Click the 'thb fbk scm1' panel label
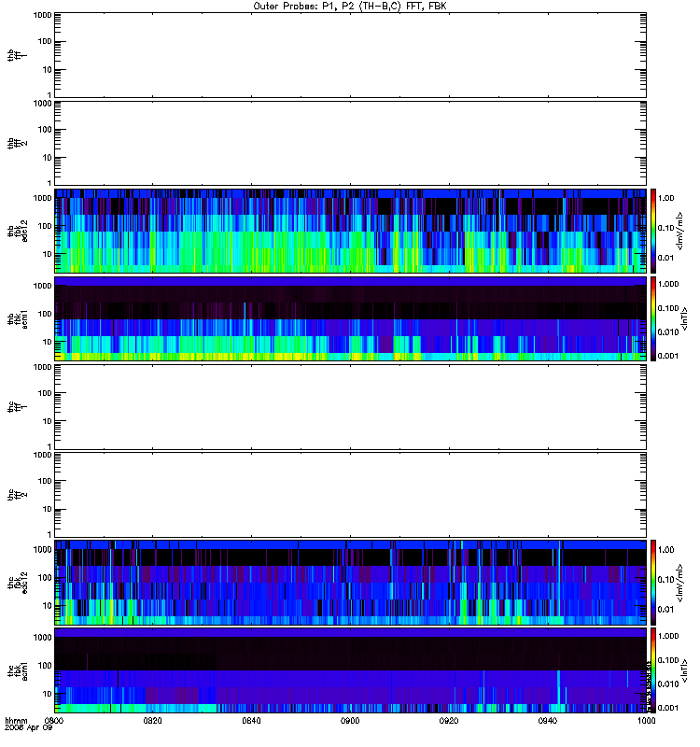This screenshot has width=700, height=747. click(x=17, y=318)
